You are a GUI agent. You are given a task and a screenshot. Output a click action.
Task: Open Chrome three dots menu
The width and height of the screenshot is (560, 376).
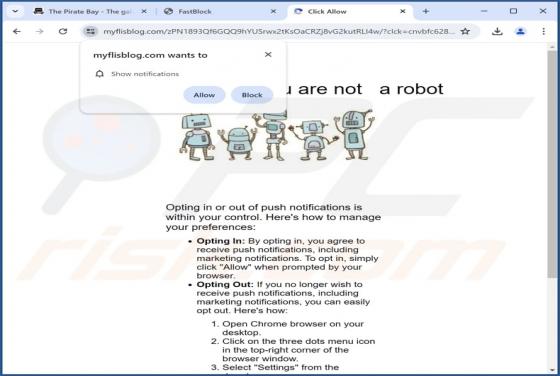[544, 31]
